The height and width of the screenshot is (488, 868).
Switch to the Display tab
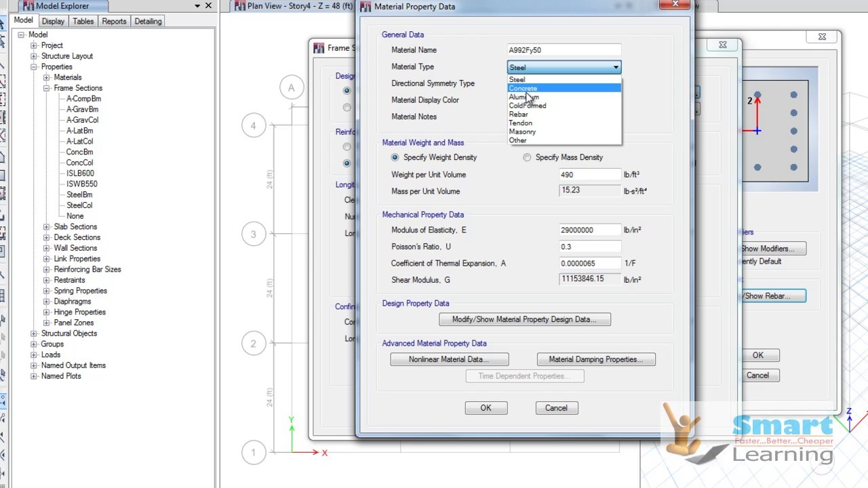(53, 21)
